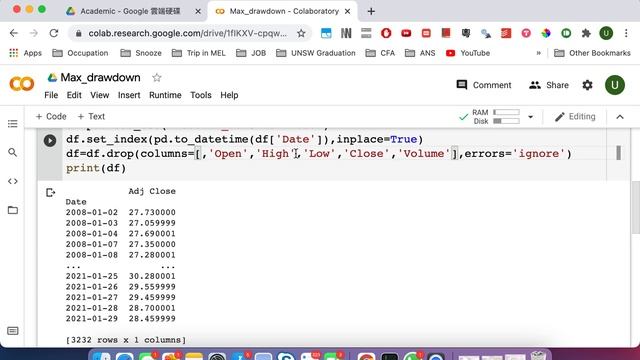
Task: Click the RAM usage bar
Action: click(507, 112)
